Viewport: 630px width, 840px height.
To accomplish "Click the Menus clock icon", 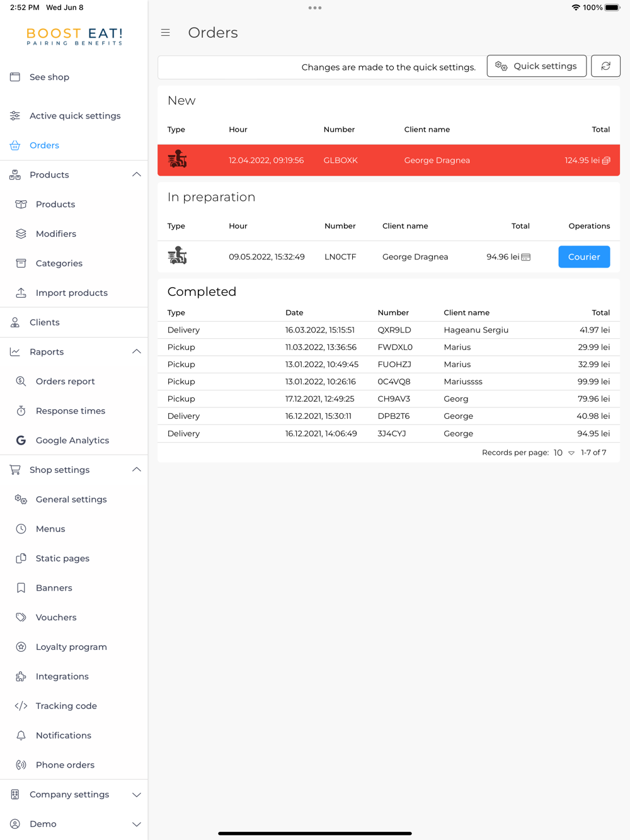I will (x=21, y=529).
